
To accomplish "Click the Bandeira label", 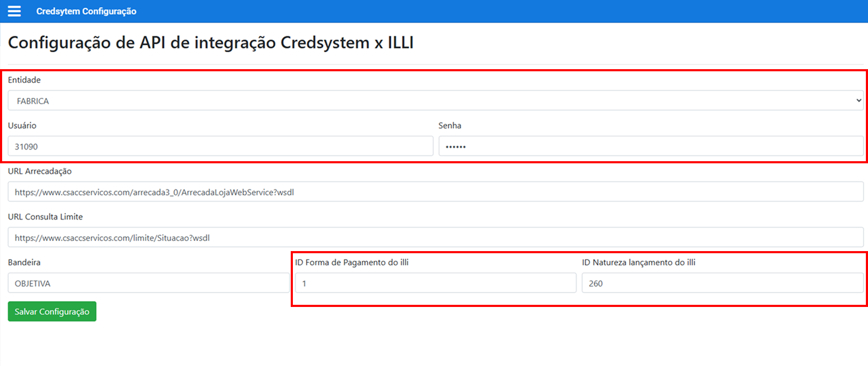I will (24, 262).
